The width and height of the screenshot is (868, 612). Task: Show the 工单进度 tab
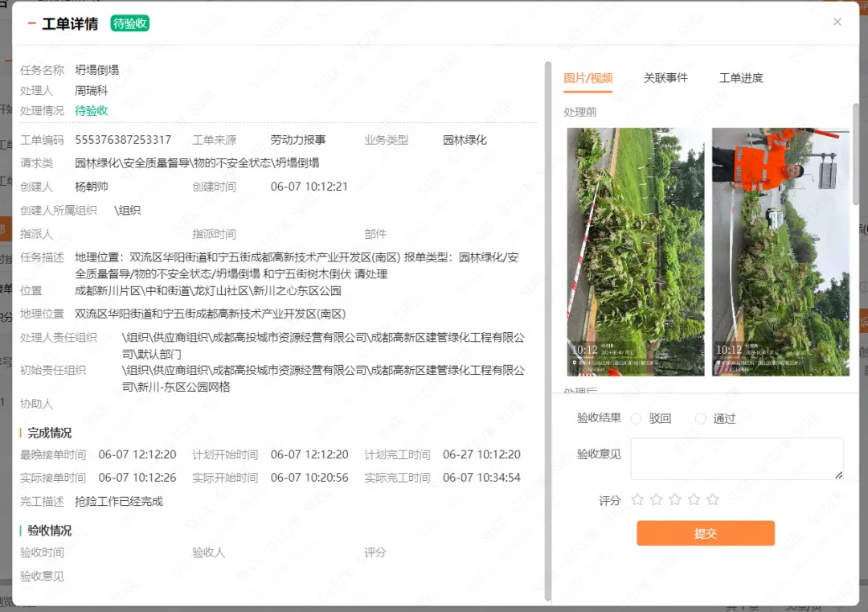pos(741,78)
